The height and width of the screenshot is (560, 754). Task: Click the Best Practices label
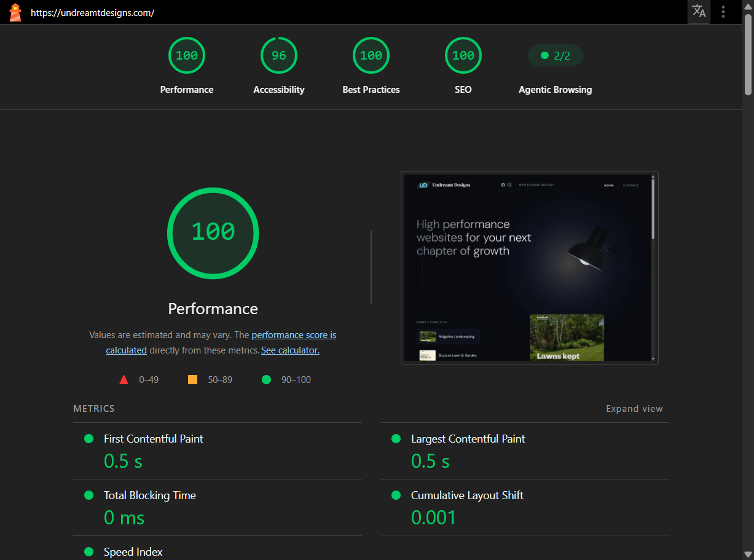pyautogui.click(x=371, y=90)
